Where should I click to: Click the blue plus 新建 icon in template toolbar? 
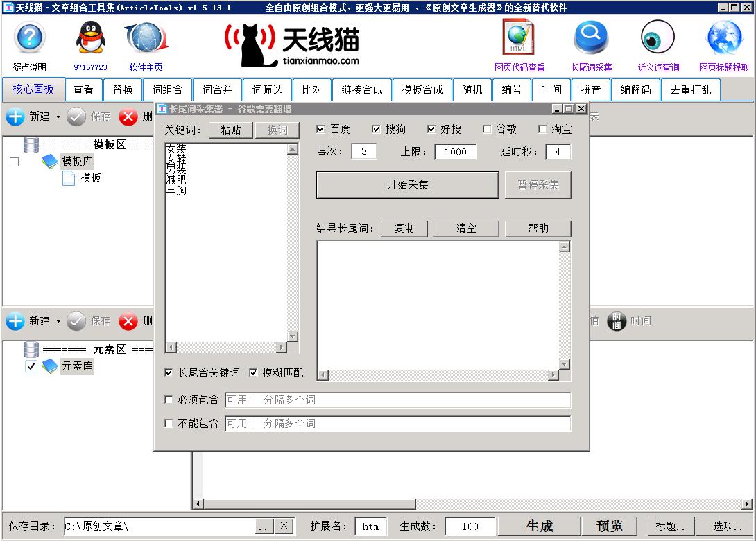[x=15, y=117]
